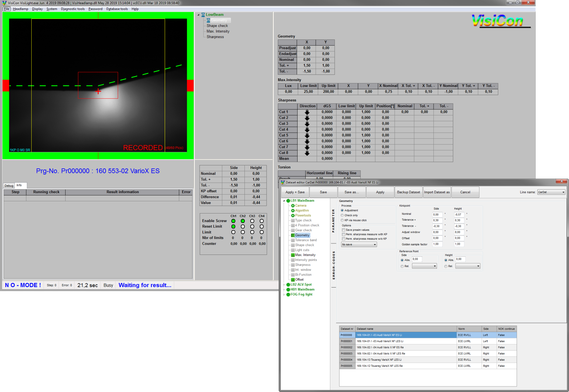Viewport: 569px width, 392px height.
Task: Select the Adjustment process radio button
Action: click(342, 210)
